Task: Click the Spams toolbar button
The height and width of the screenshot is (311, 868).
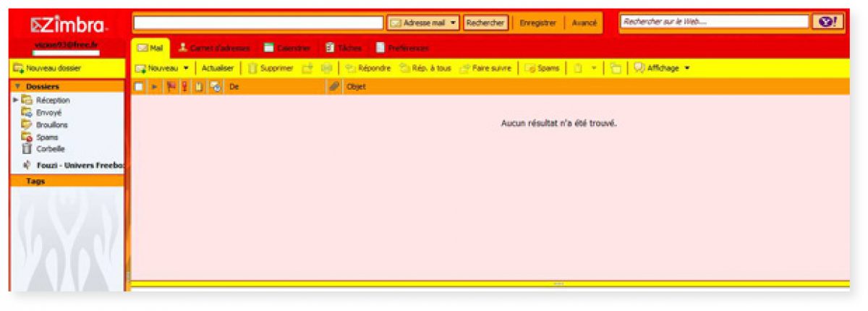Action: (x=542, y=68)
